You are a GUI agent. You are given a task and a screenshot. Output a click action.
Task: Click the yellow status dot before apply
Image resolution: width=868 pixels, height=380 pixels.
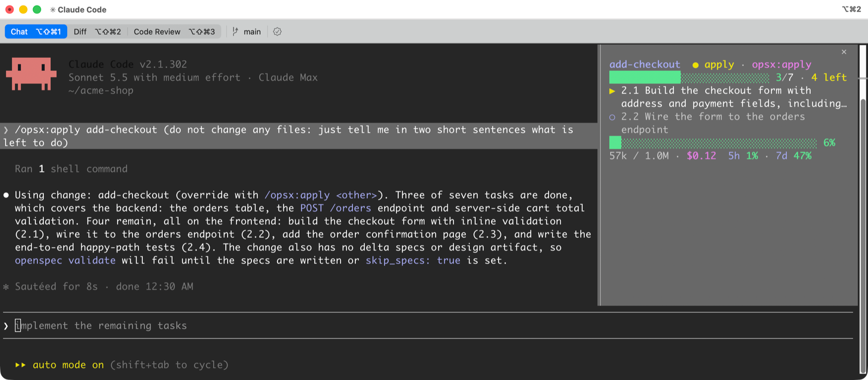tap(695, 65)
